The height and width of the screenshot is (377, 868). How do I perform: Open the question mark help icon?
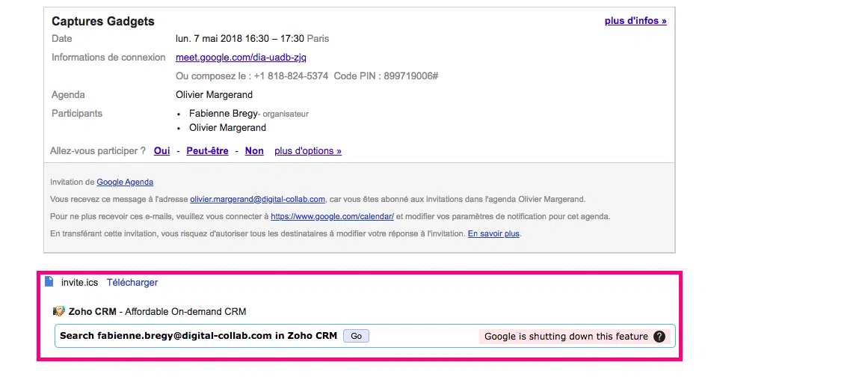pyautogui.click(x=659, y=337)
